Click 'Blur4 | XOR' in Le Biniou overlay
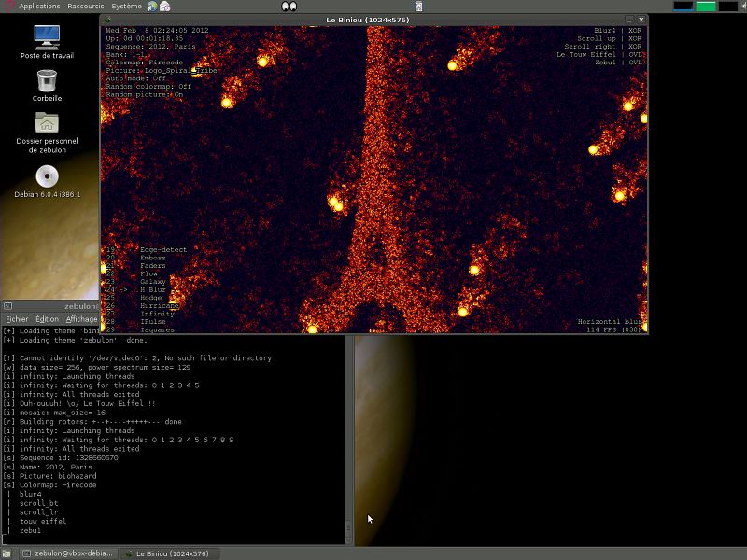Screen dimensions: 747x560 tap(617, 31)
